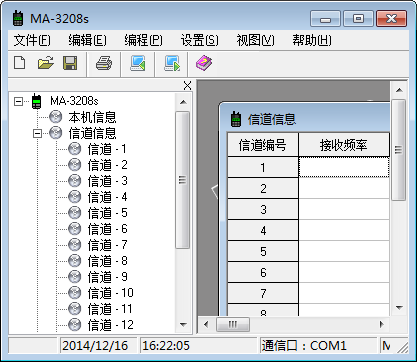
Task: Click the write-to-radio icon with the green right arrow
Action: (x=172, y=63)
